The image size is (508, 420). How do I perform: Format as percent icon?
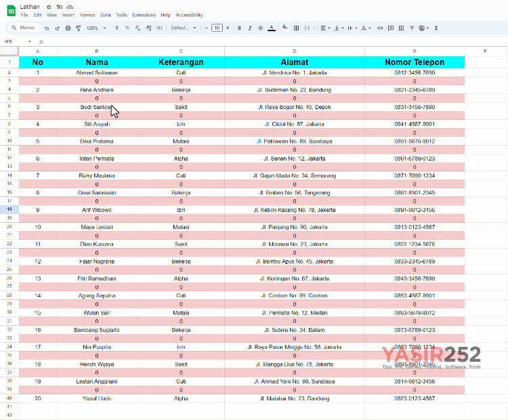tap(127, 28)
